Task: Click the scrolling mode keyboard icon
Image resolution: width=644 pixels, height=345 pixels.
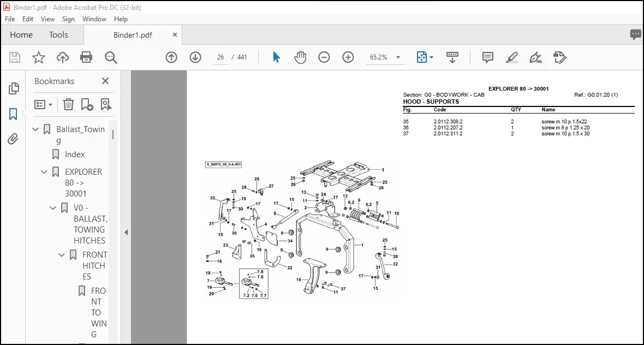Action: pyautogui.click(x=452, y=57)
